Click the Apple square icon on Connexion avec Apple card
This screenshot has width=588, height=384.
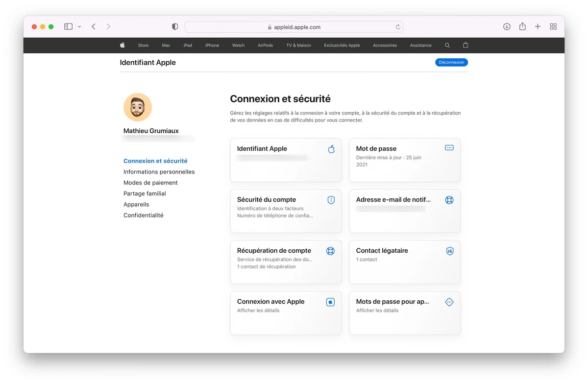(x=330, y=302)
